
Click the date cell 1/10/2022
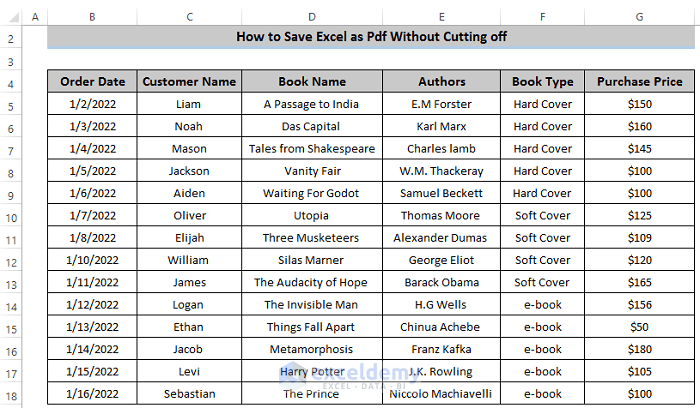pyautogui.click(x=92, y=260)
